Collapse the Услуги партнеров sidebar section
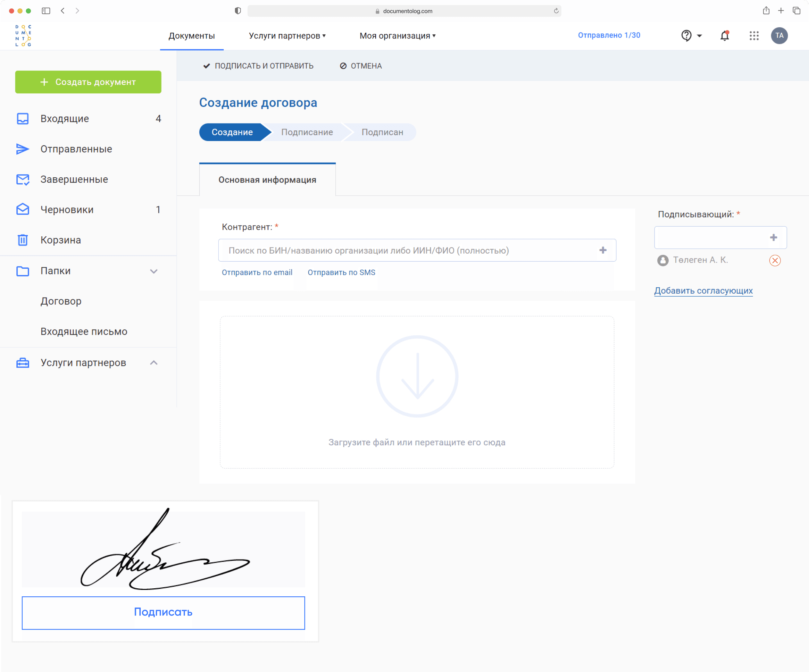Screen dimensions: 809x672 tap(154, 363)
